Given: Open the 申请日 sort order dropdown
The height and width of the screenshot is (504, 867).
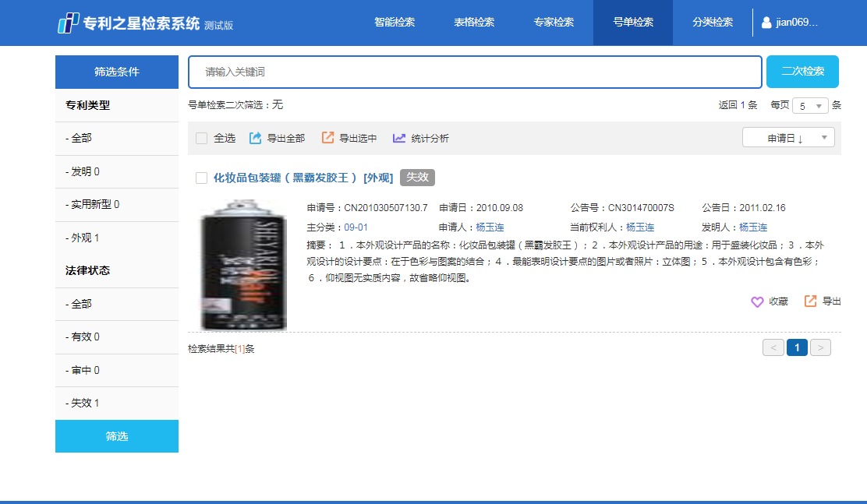Looking at the screenshot, I should (788, 138).
